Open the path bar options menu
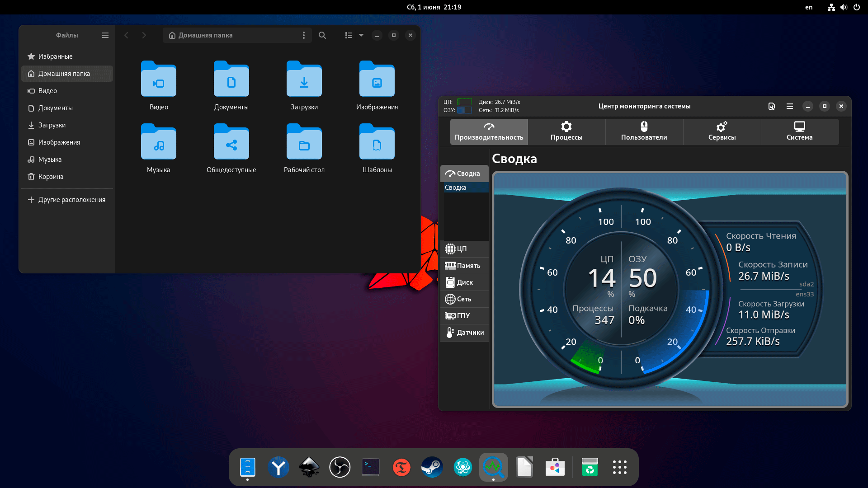This screenshot has width=868, height=488. [304, 35]
